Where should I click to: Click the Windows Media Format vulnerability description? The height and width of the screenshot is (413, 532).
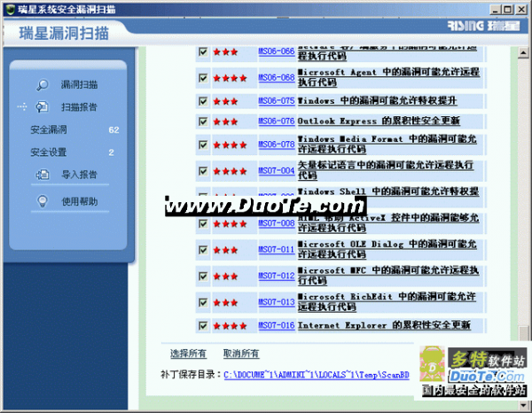(x=387, y=144)
